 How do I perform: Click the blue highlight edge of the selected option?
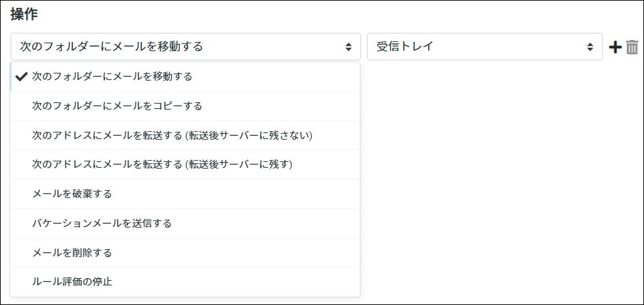11,76
